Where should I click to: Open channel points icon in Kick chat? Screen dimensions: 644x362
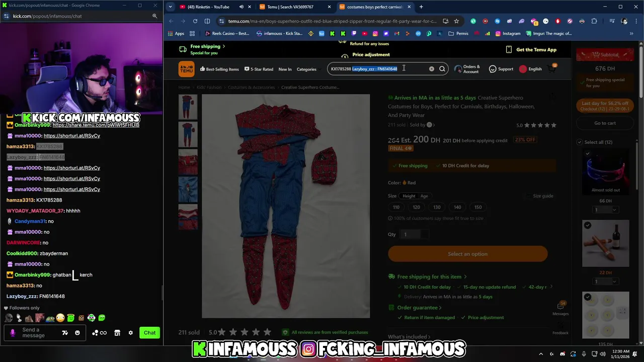[99, 333]
